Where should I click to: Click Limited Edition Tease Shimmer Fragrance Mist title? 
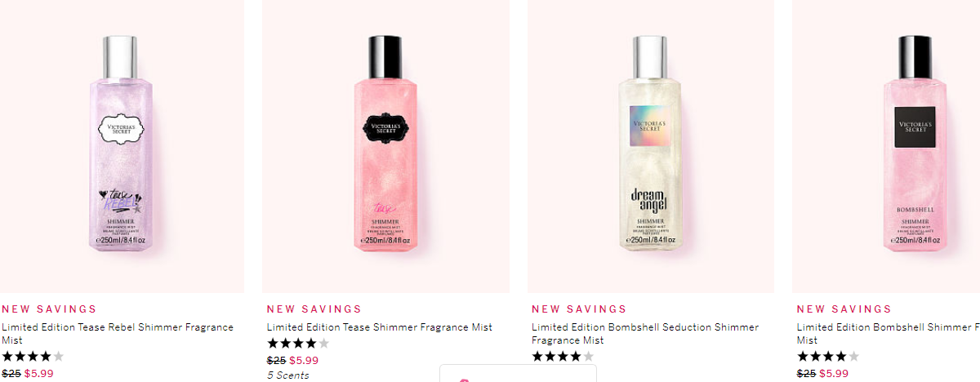point(380,327)
